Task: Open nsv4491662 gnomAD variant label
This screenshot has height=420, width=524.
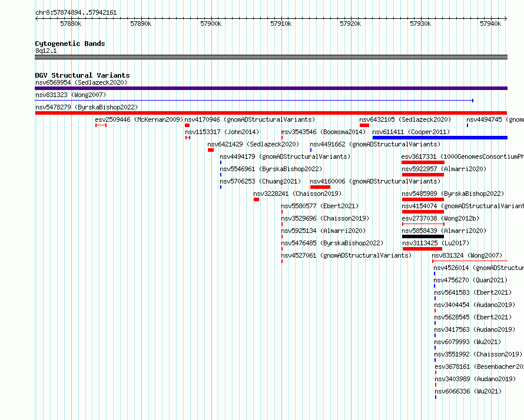Action: pos(375,144)
